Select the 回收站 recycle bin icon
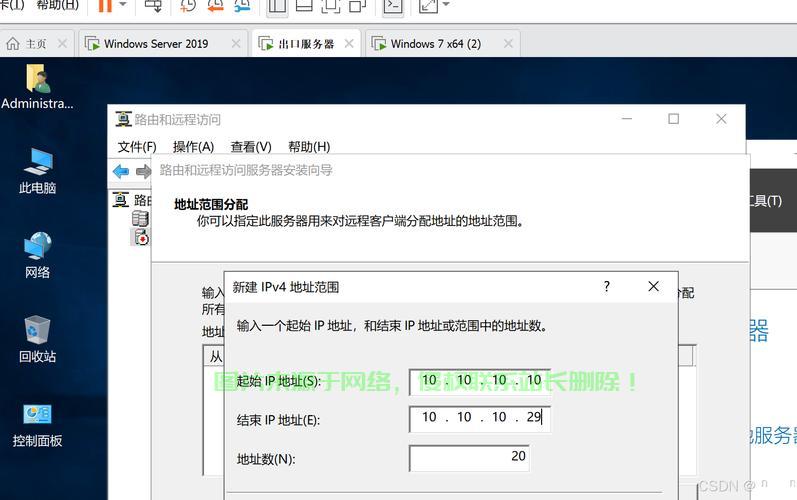797x500 pixels. coord(37,339)
